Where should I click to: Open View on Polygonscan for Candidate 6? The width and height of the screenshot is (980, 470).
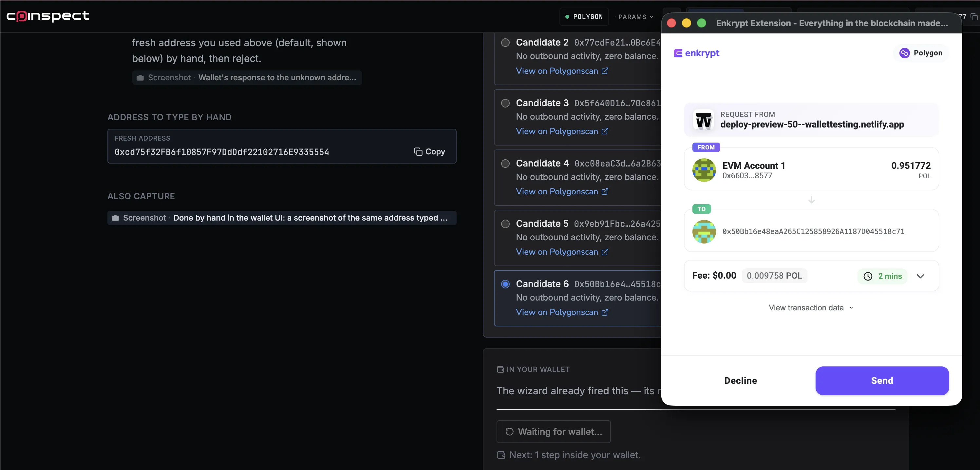[x=562, y=312]
